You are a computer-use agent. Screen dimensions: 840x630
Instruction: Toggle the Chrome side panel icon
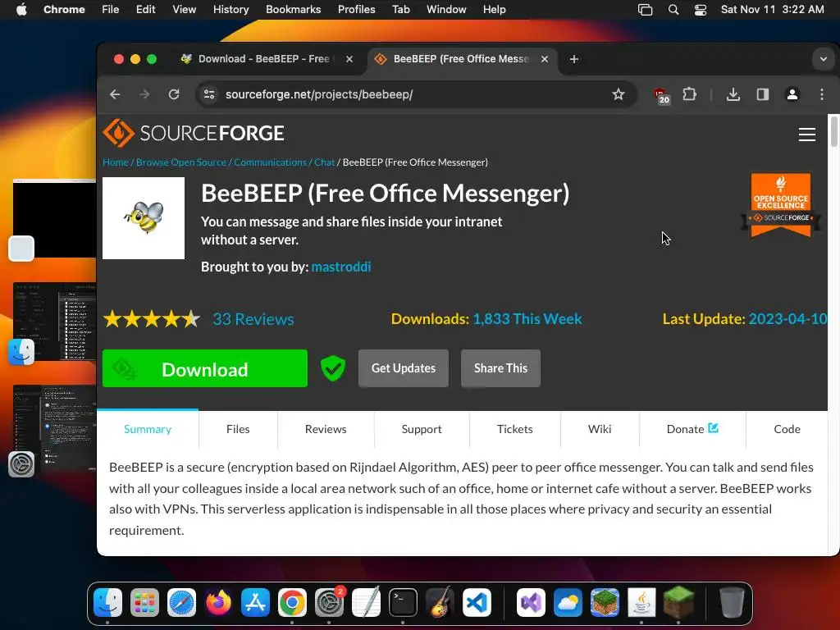click(762, 94)
